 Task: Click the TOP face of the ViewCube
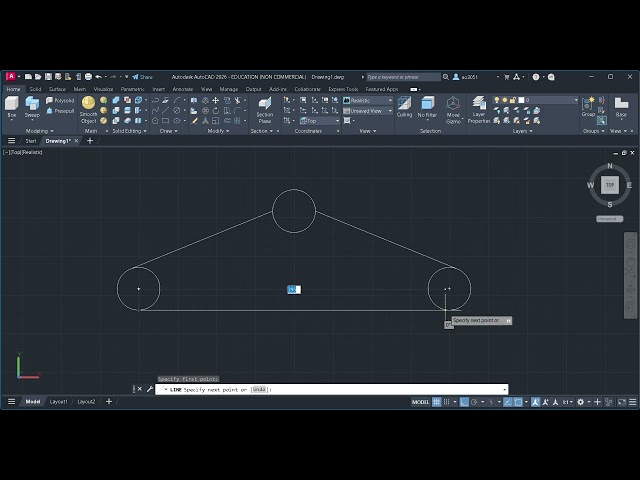click(610, 185)
